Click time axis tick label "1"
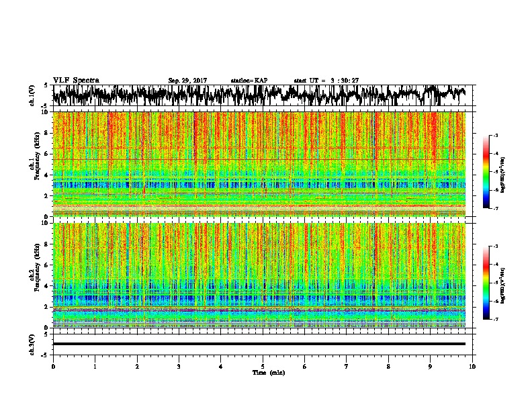Viewport: 532px width, 411px height. click(95, 367)
